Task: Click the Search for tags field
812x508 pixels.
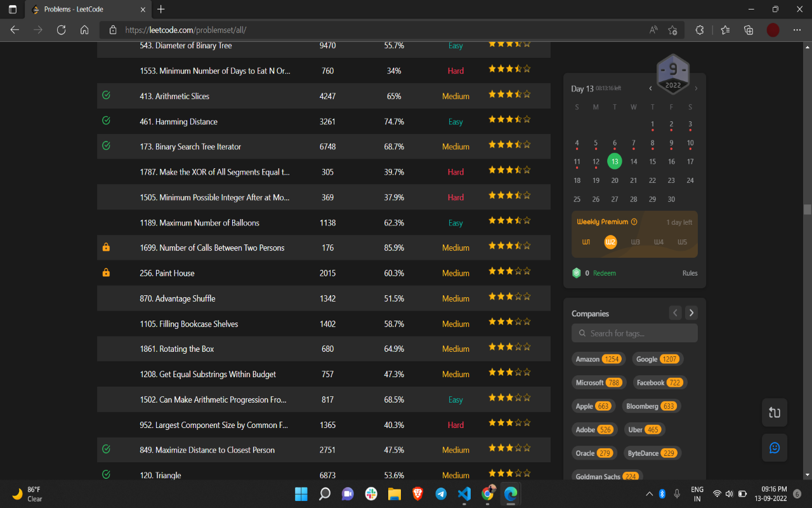Action: [634, 333]
